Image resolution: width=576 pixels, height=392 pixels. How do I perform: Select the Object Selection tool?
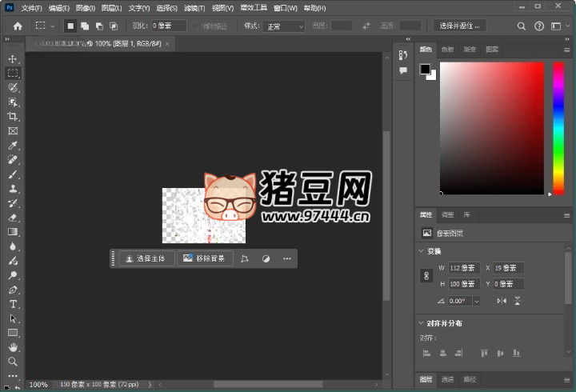pyautogui.click(x=13, y=102)
